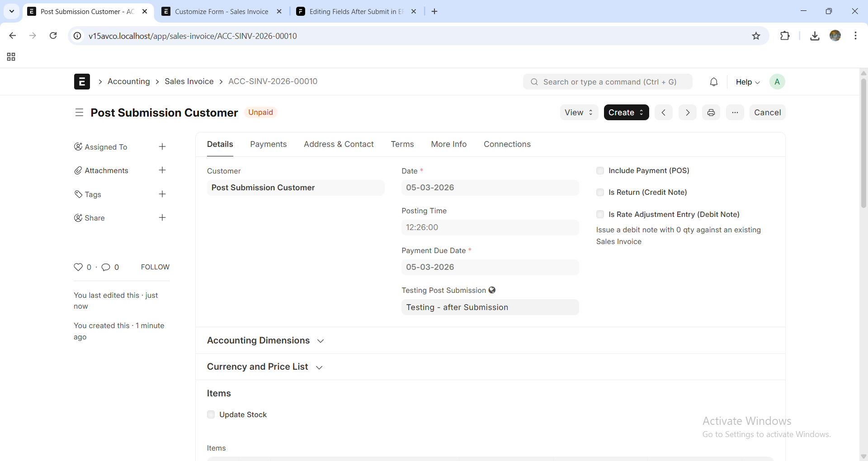Open the notifications bell
Screen dimensions: 868x461
coord(713,82)
